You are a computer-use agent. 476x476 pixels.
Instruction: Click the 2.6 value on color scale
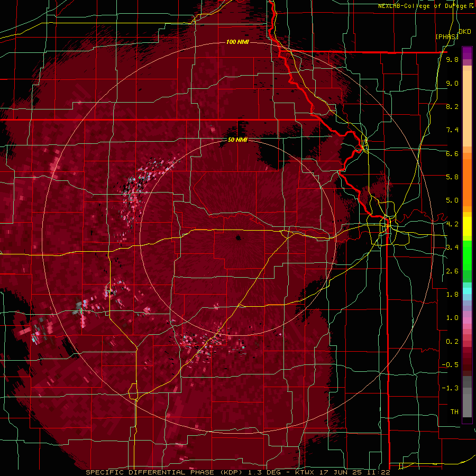coord(452,271)
